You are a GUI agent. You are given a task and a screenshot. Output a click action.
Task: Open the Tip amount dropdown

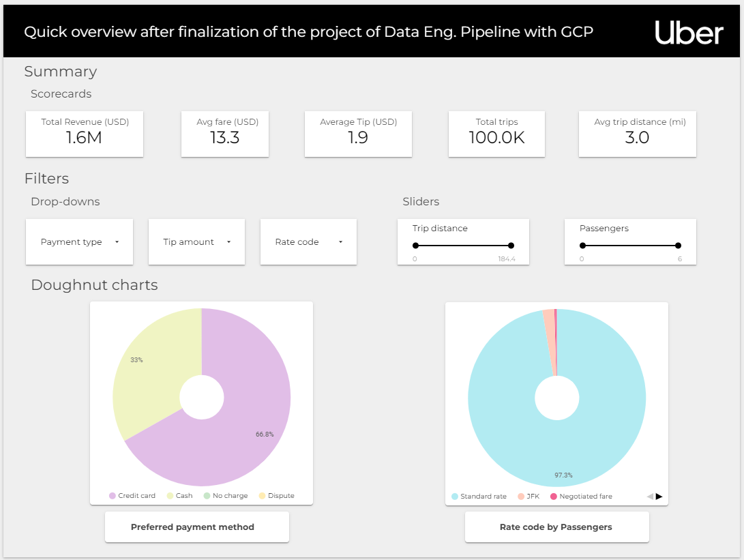(196, 241)
